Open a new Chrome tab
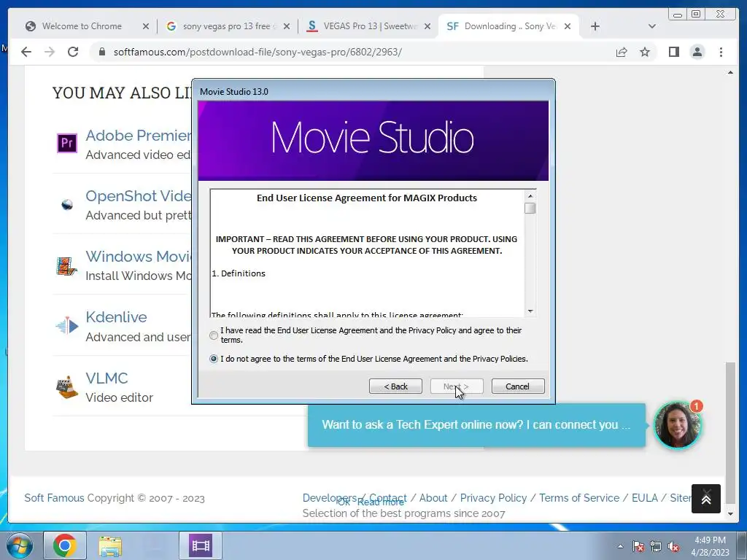 click(x=595, y=26)
